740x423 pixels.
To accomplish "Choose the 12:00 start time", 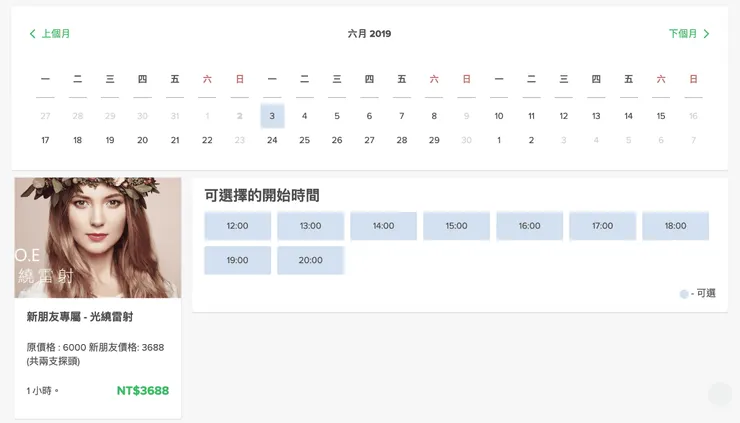I will tap(237, 226).
